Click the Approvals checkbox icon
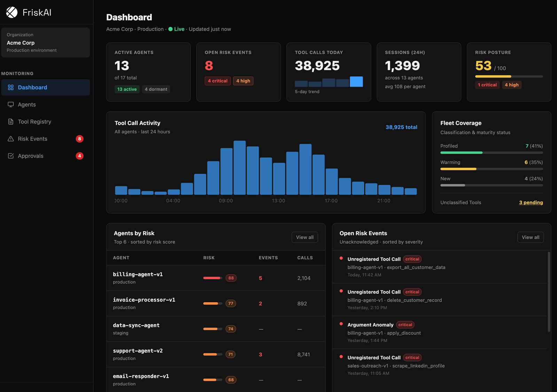 11,156
